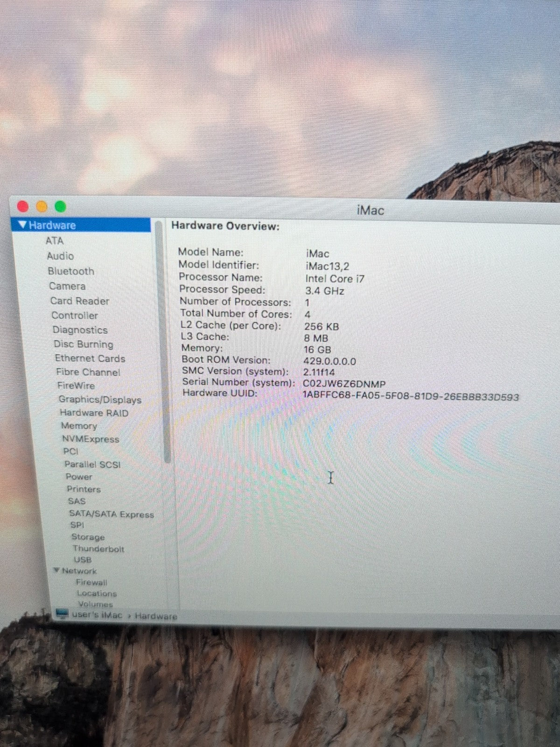Select SPI in the sidebar
The height and width of the screenshot is (747, 560).
point(77,525)
